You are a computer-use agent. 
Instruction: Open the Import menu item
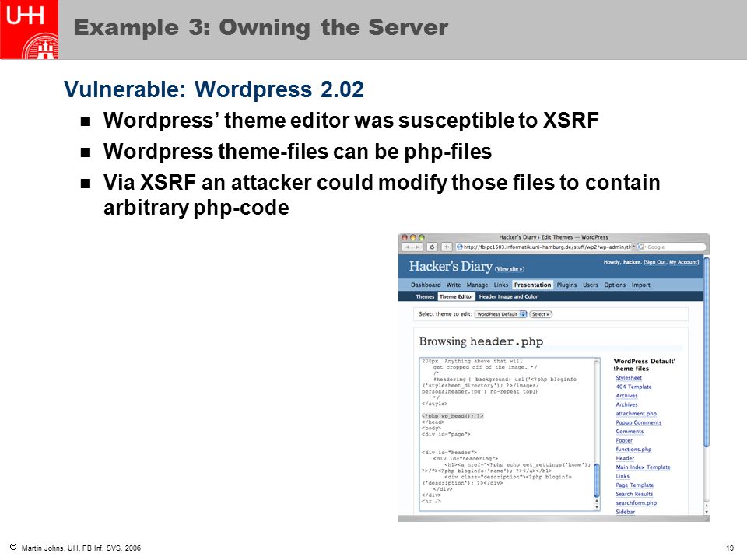(640, 285)
